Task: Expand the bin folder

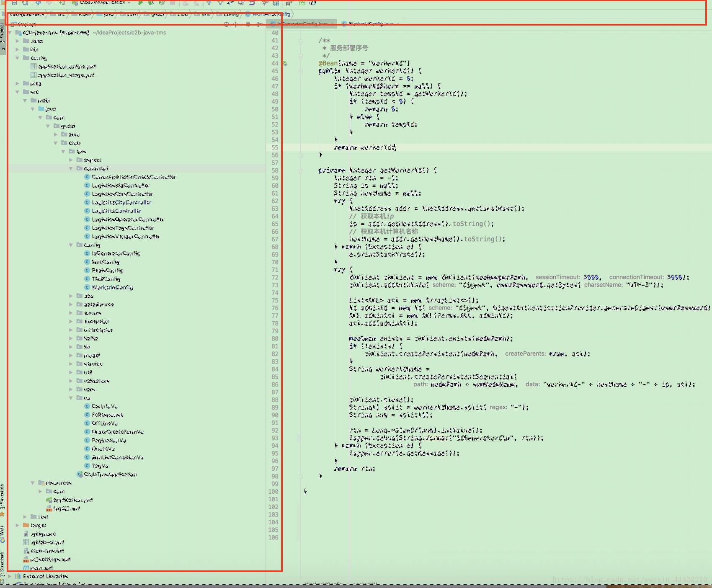Action: pos(17,49)
